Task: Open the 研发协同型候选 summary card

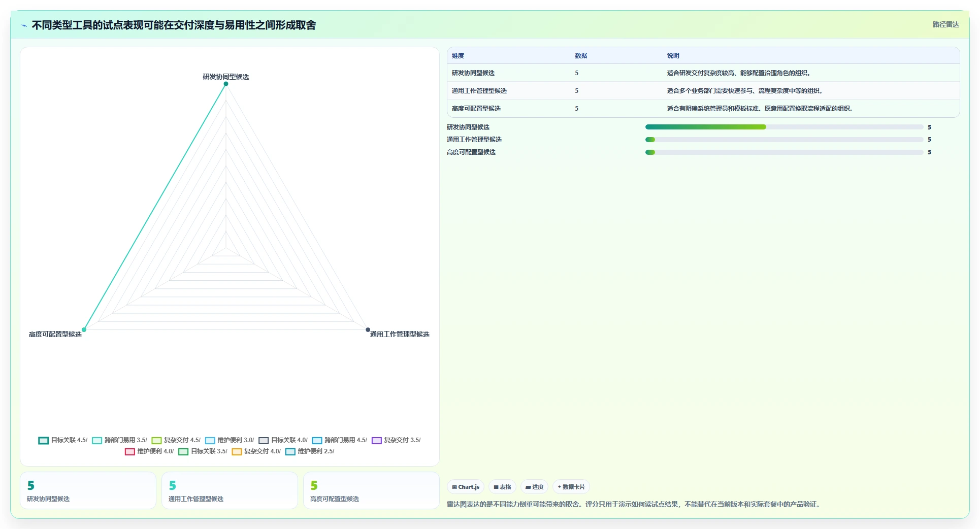Action: [x=88, y=490]
